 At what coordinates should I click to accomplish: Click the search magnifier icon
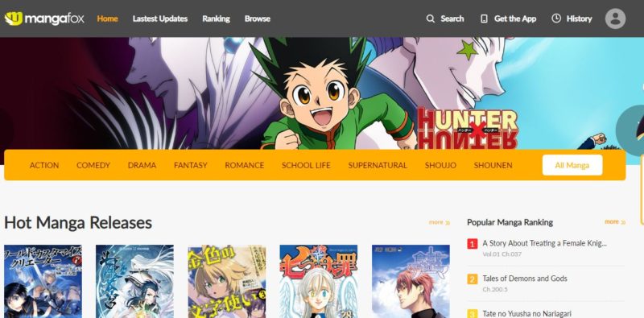(x=430, y=19)
